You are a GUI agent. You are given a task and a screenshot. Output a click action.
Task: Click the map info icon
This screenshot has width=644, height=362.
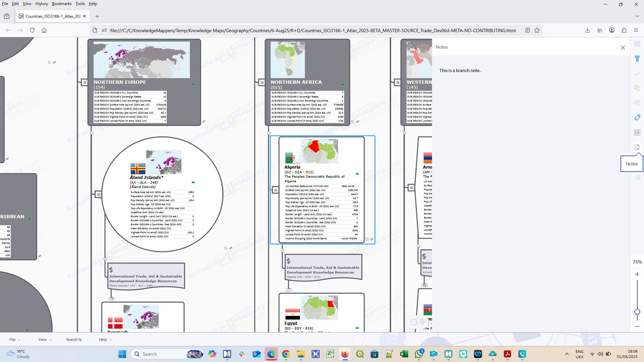click(414, 322)
